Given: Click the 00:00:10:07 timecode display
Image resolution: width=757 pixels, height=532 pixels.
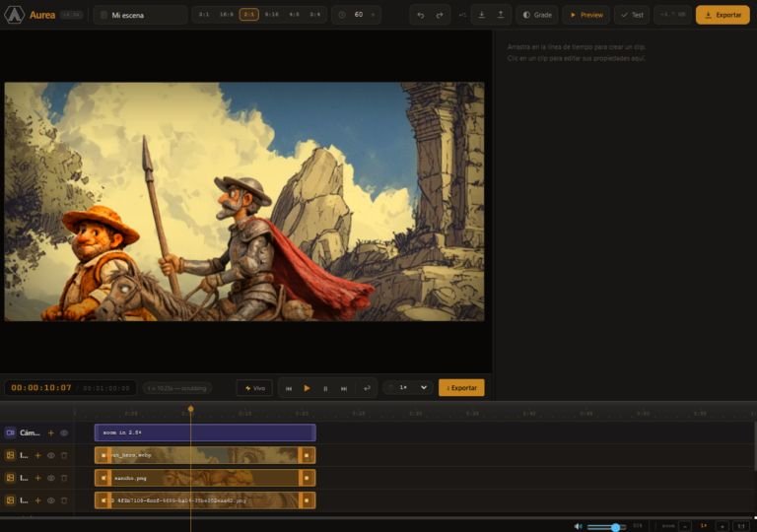Looking at the screenshot, I should (41, 387).
